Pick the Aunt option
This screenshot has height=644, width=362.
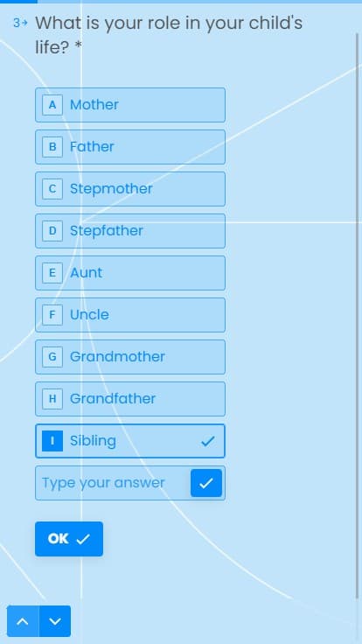point(130,273)
